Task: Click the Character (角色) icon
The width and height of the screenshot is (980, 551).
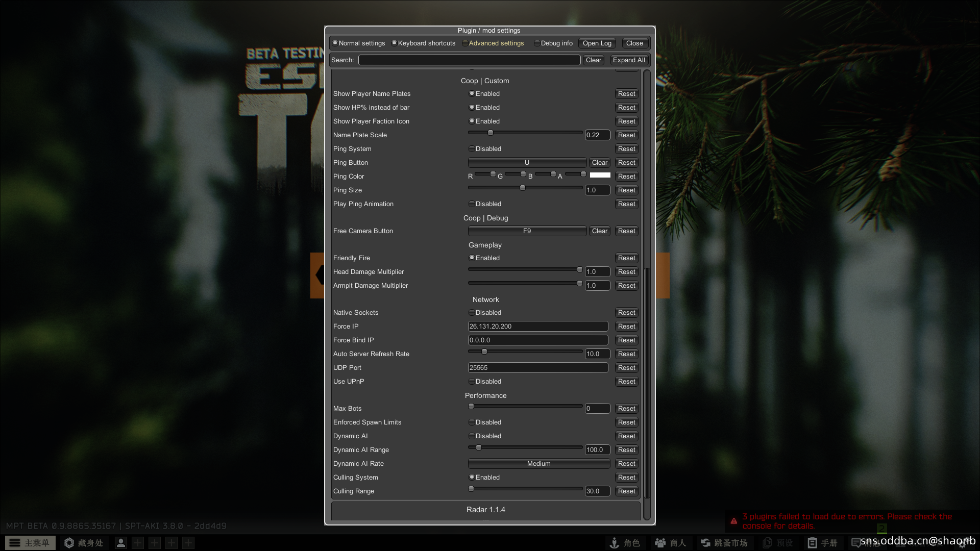Action: click(615, 543)
